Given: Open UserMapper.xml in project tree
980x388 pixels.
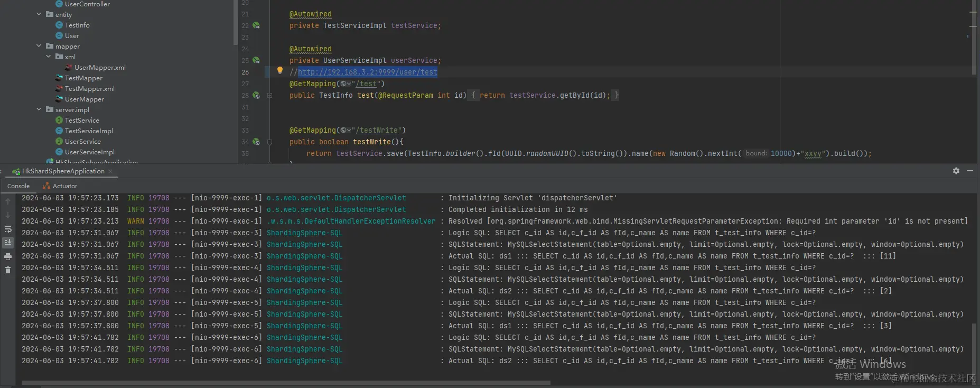Looking at the screenshot, I should click(100, 68).
